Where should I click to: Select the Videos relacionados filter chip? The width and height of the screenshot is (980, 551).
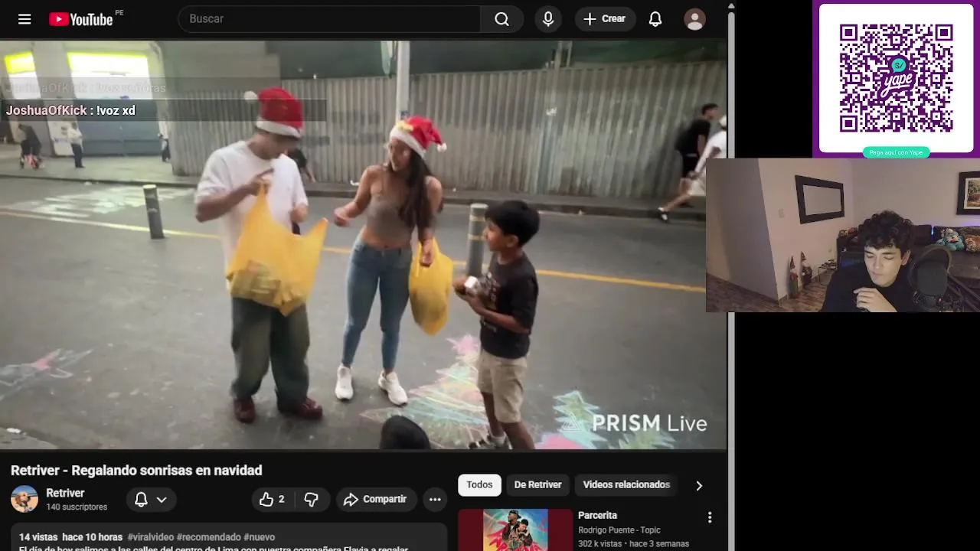click(x=626, y=484)
